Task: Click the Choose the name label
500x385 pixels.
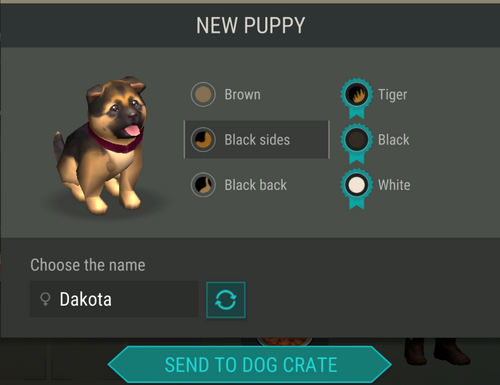Action: tap(88, 265)
